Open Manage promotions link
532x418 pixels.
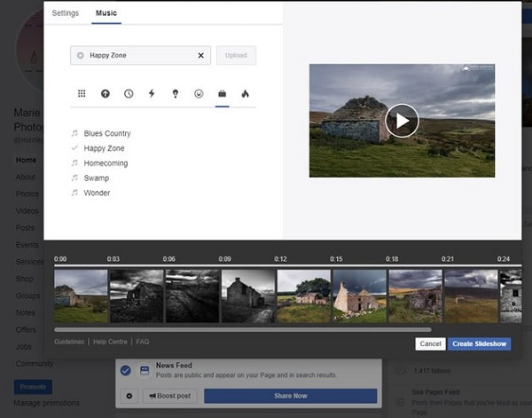coord(46,403)
